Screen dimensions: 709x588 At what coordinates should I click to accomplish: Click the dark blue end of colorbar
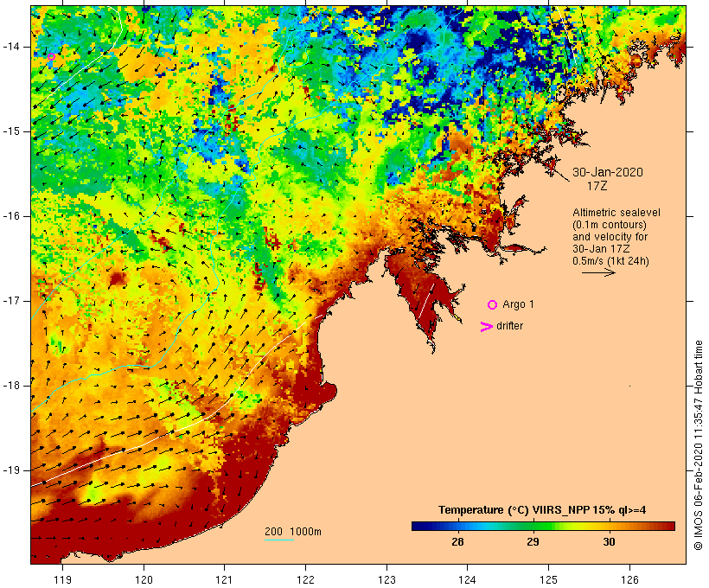pyautogui.click(x=418, y=526)
